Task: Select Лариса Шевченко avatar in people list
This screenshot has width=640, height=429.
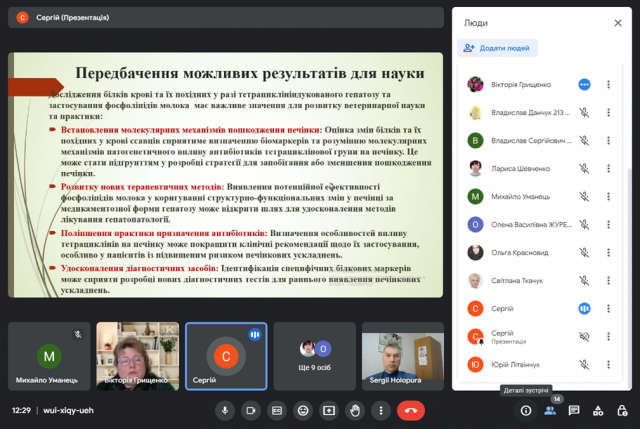Action: [x=475, y=169]
